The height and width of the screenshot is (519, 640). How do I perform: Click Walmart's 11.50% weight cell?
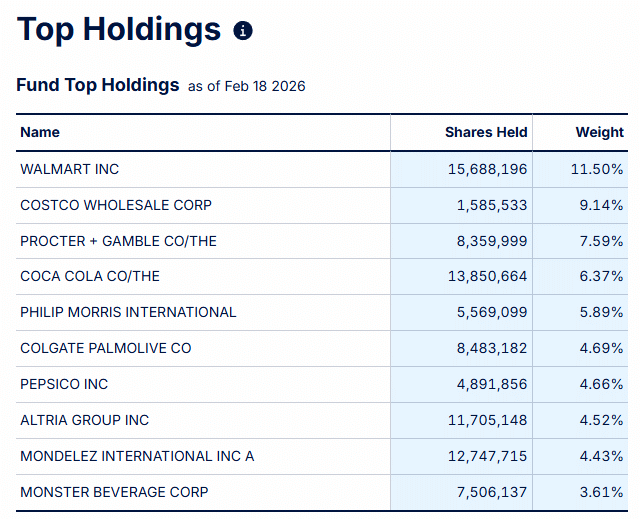pyautogui.click(x=597, y=169)
